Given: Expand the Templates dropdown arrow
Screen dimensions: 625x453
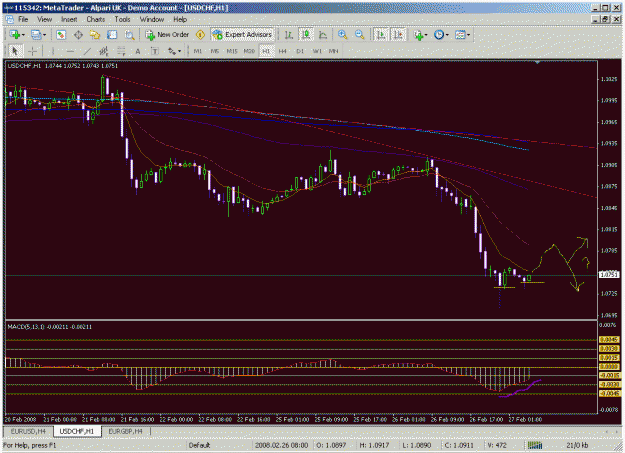Looking at the screenshot, I should tap(468, 35).
